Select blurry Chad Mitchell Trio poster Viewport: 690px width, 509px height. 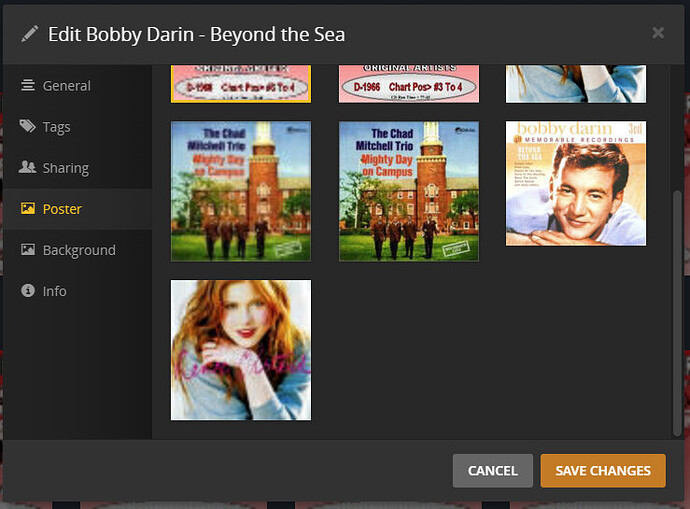point(241,191)
